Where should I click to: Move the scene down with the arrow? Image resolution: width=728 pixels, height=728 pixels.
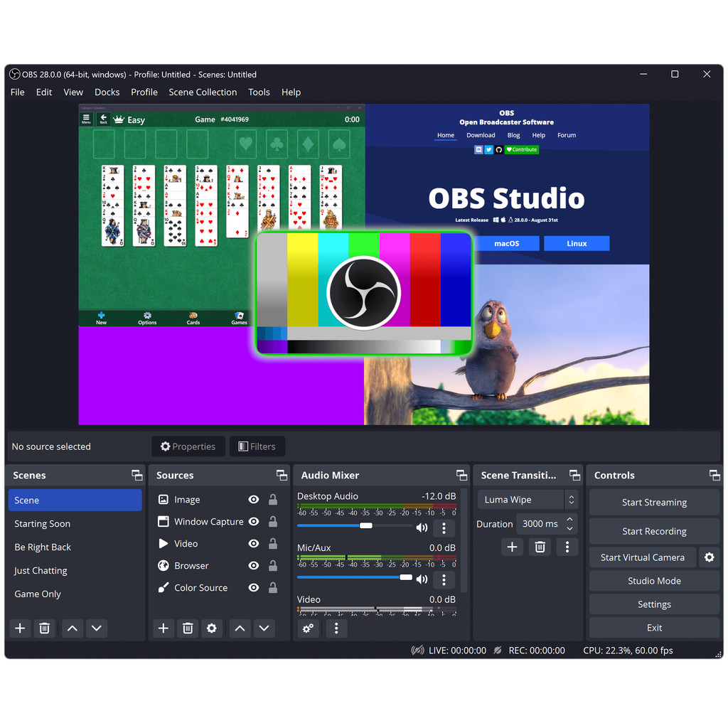tap(97, 628)
